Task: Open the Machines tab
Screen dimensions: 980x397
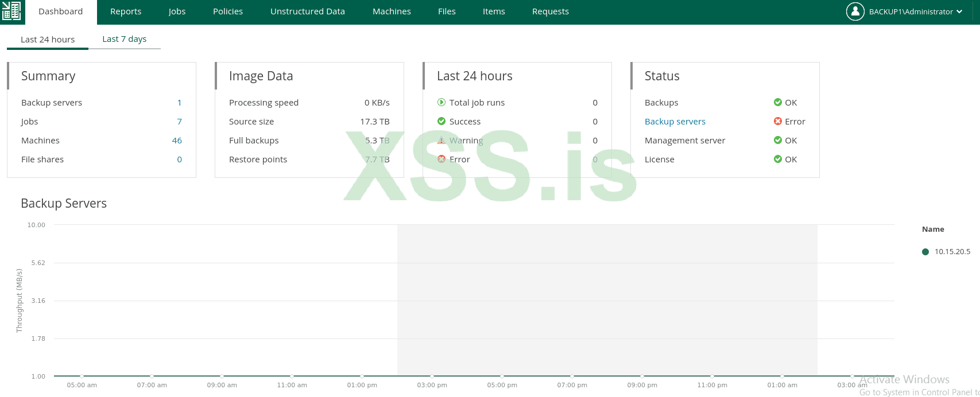Action: 392,12
